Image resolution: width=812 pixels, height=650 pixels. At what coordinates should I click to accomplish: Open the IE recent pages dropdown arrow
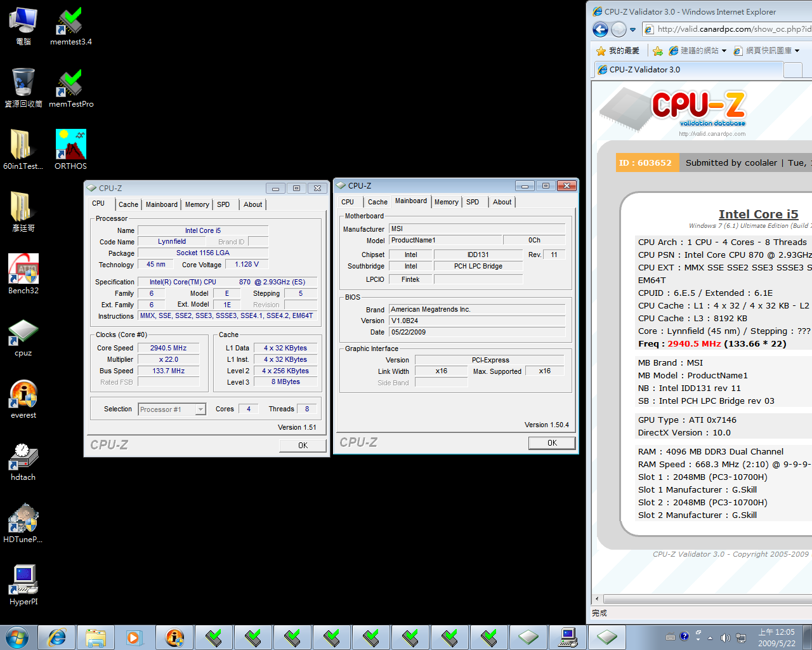pyautogui.click(x=632, y=29)
